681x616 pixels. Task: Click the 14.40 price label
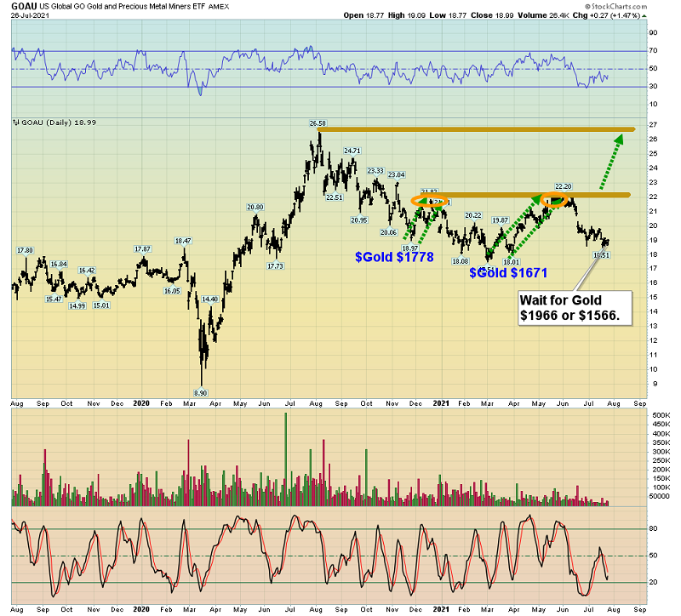[x=210, y=299]
